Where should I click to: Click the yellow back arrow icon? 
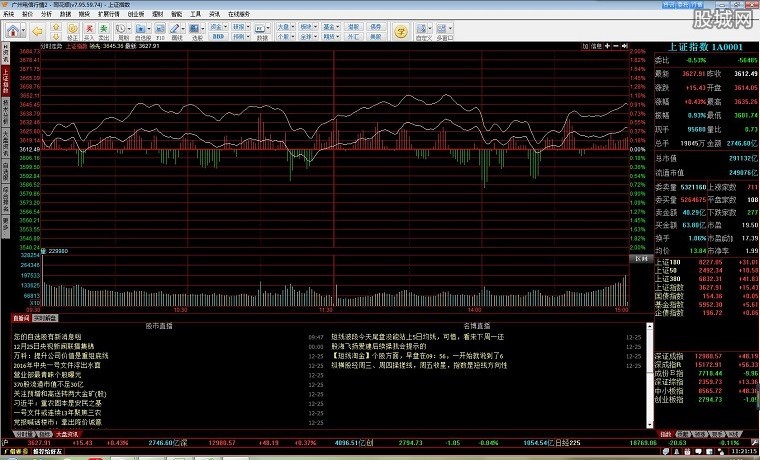(x=36, y=31)
